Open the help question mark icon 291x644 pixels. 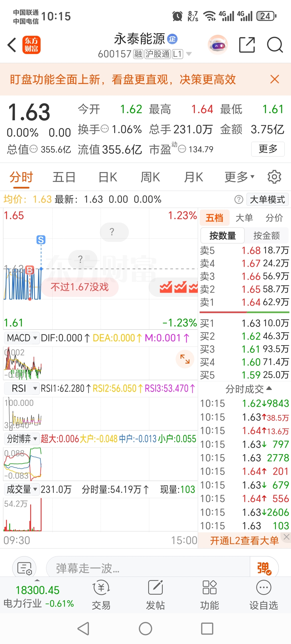pos(239,200)
